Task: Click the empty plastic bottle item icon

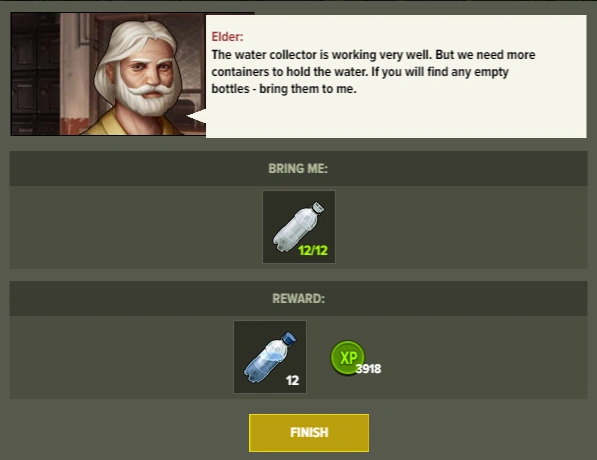Action: click(299, 227)
